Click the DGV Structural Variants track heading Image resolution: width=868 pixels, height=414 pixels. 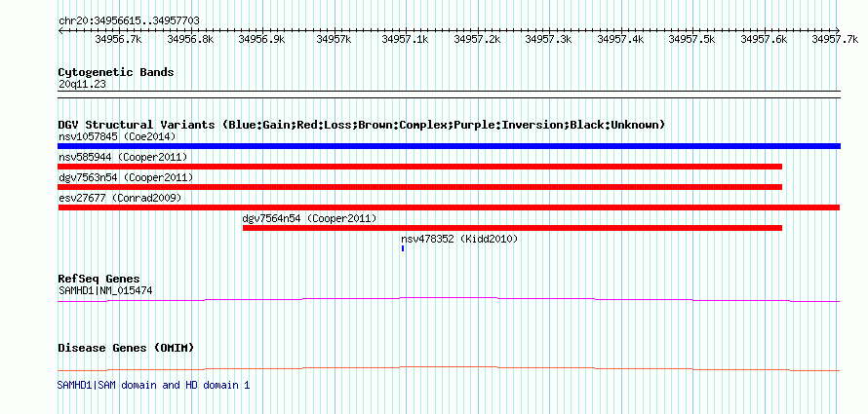361,125
